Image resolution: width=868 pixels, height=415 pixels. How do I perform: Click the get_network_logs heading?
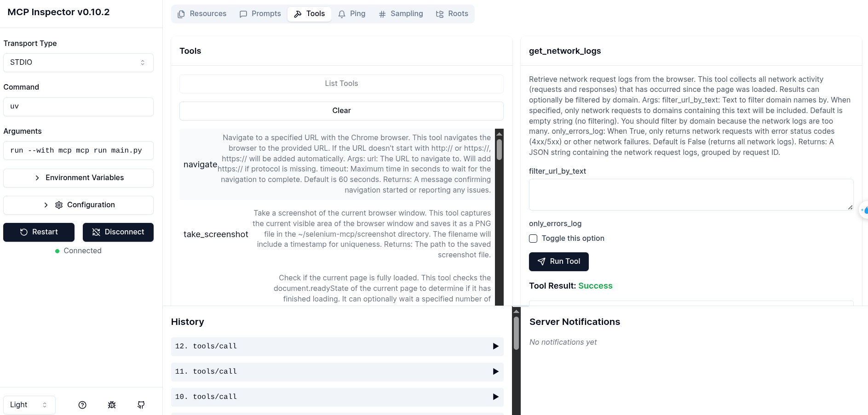(565, 51)
